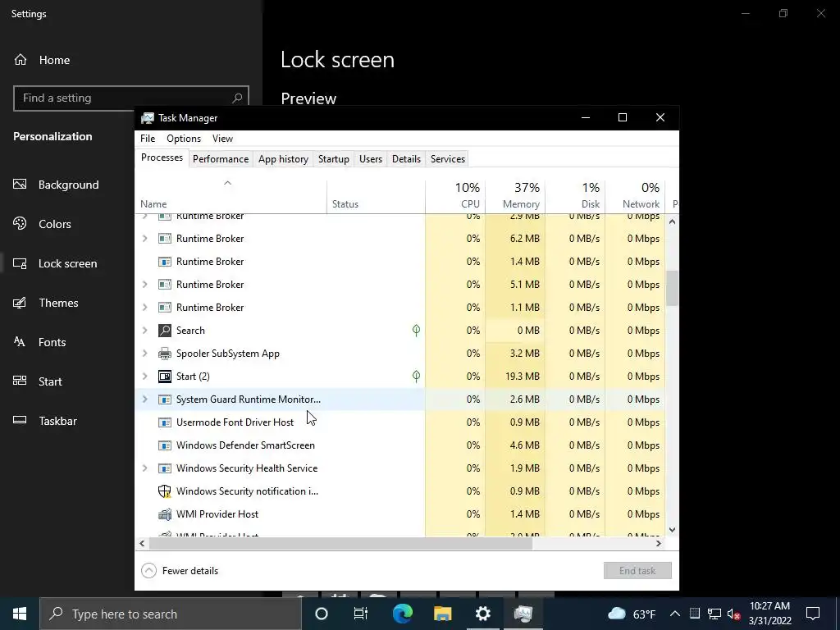Click the System Guard Runtime Monitor icon
Image resolution: width=840 pixels, height=630 pixels.
coord(164,399)
